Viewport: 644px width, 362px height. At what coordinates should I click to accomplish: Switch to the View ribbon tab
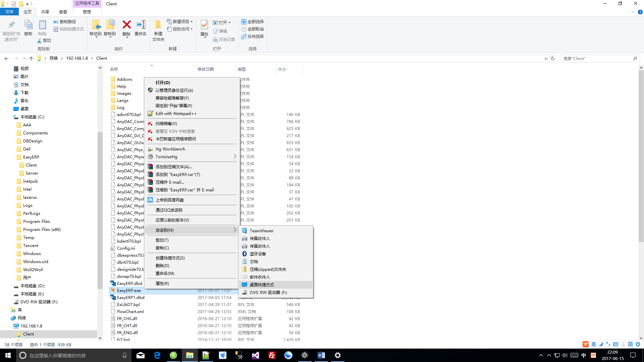63,12
